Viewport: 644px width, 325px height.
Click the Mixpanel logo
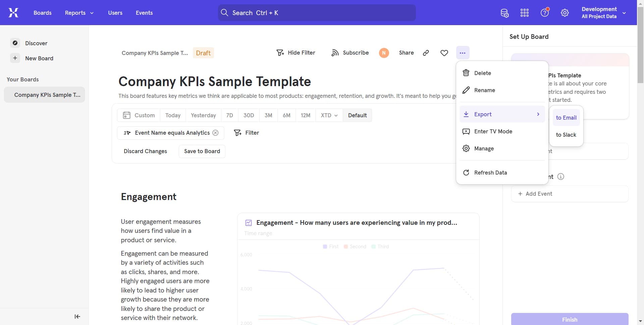pyautogui.click(x=13, y=12)
